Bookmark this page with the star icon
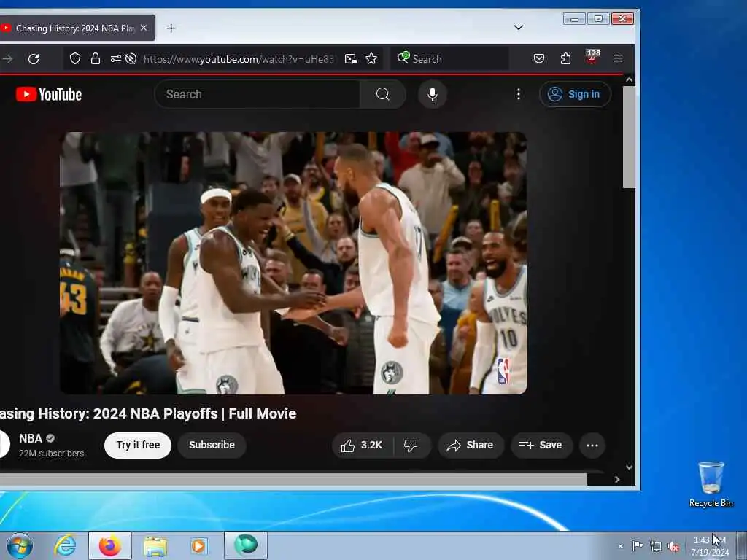 pyautogui.click(x=371, y=58)
